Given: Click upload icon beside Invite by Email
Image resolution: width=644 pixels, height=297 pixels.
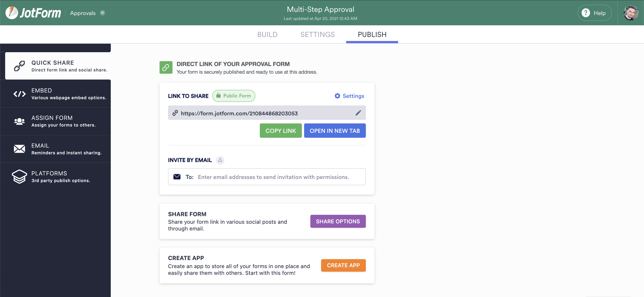Looking at the screenshot, I should tap(220, 160).
